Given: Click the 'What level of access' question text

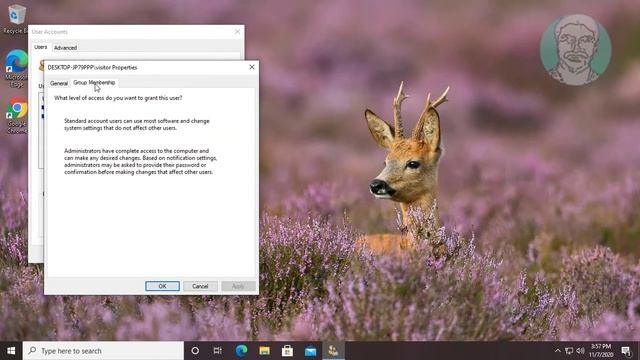Looking at the screenshot, I should 118,98.
